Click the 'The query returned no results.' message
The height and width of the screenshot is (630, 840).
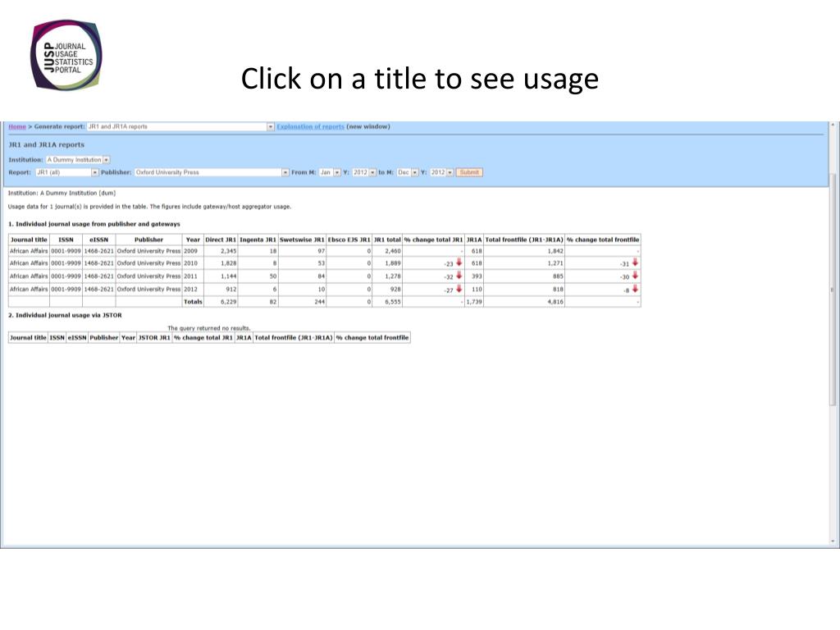(x=209, y=328)
